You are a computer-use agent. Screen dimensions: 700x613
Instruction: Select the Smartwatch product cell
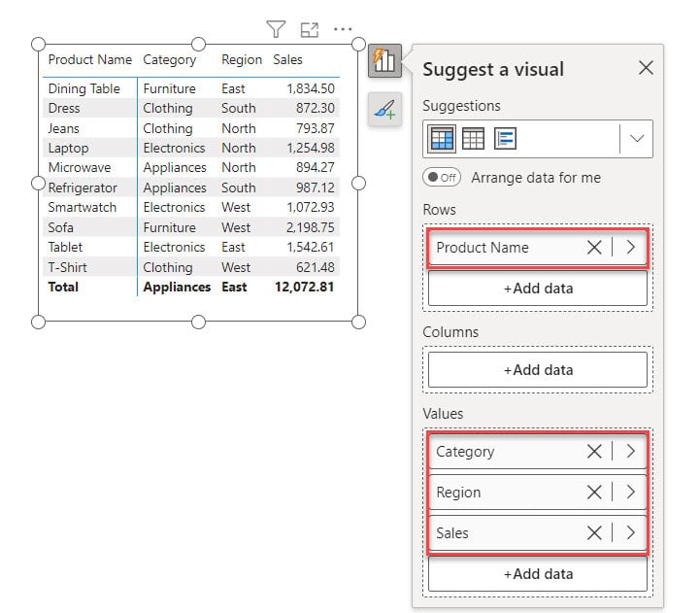[x=83, y=207]
